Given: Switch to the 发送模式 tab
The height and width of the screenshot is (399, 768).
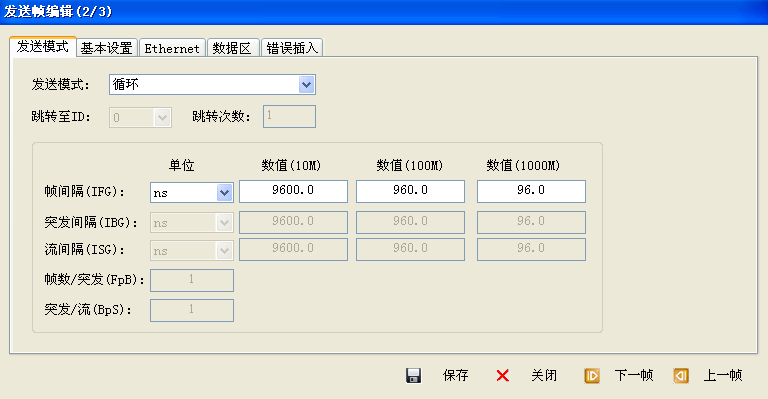Looking at the screenshot, I should pos(43,47).
